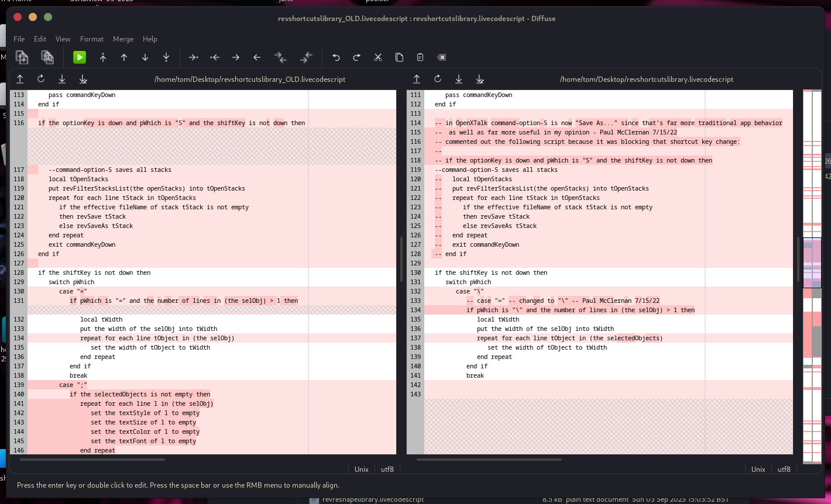Jump to the first difference
831x504 pixels.
(x=103, y=57)
